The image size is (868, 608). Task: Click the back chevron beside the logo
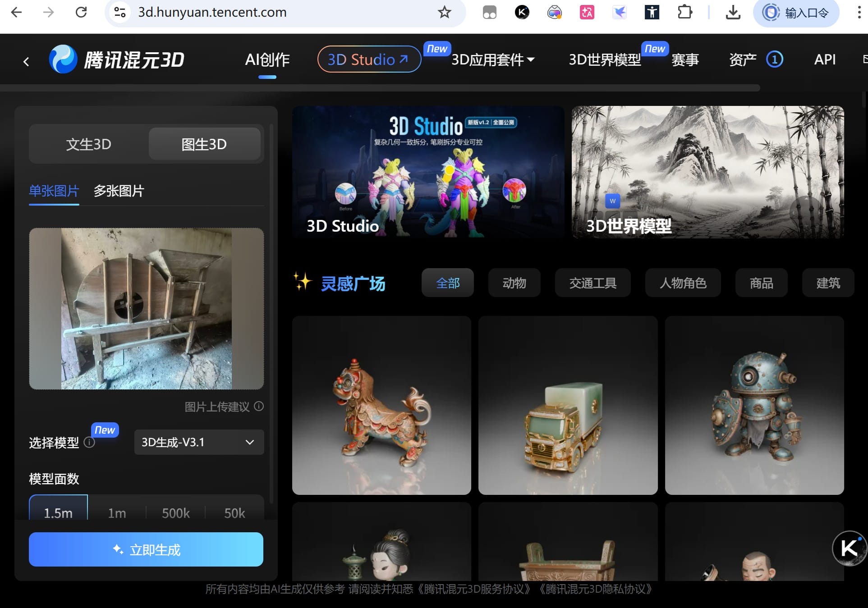click(x=26, y=61)
